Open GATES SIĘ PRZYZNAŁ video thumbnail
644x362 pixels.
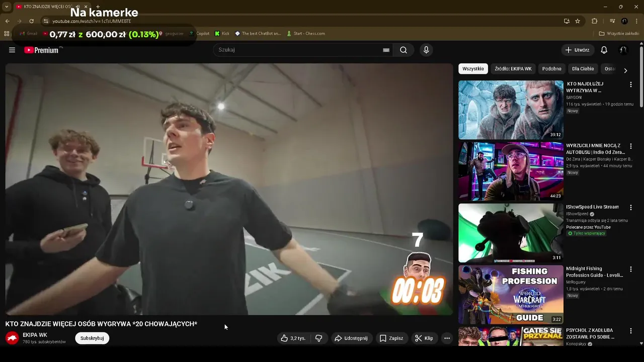pos(511,336)
